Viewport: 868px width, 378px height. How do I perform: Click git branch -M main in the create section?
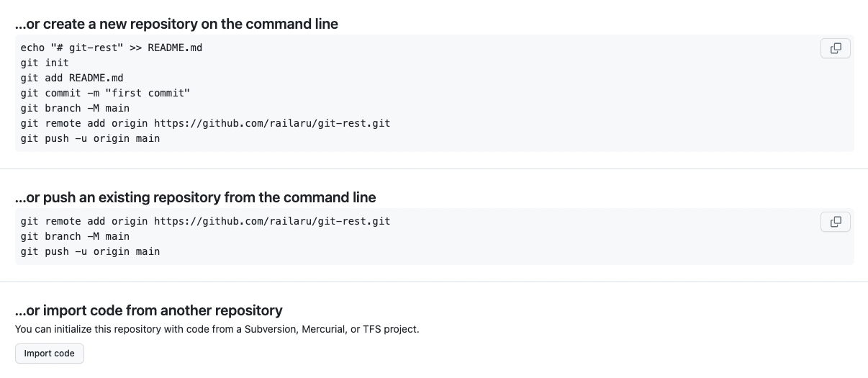coord(75,108)
